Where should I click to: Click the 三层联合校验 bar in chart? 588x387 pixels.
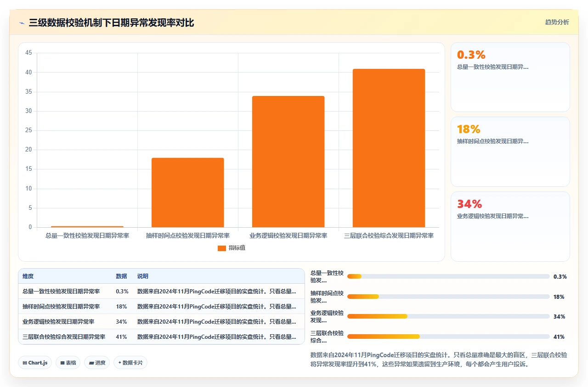point(389,148)
